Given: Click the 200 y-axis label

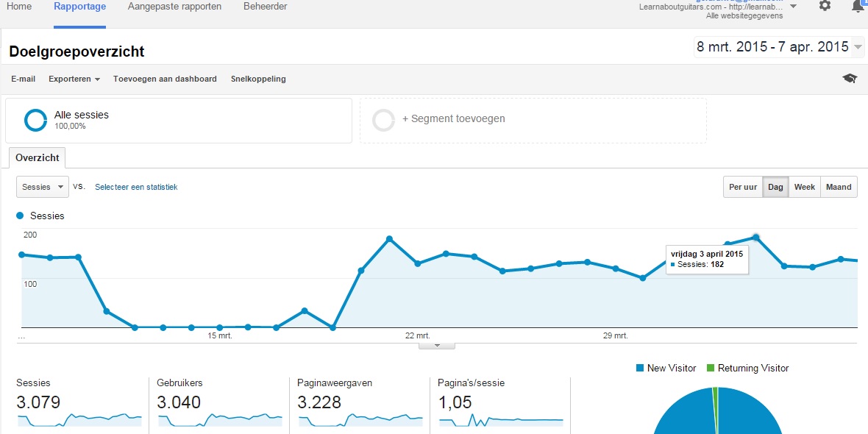Looking at the screenshot, I should point(30,235).
